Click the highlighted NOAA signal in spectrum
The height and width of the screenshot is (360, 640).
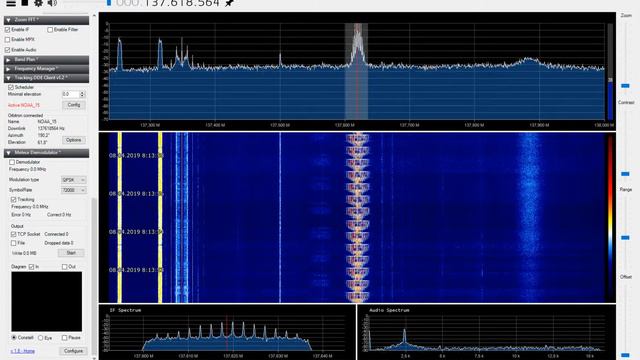[x=357, y=71]
